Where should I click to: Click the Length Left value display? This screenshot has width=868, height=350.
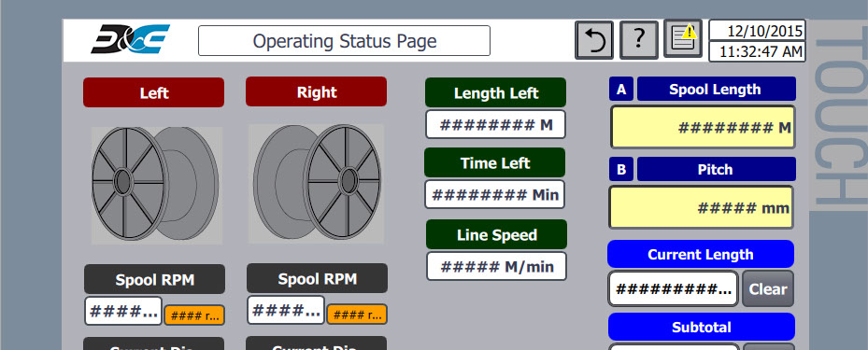[x=495, y=124]
